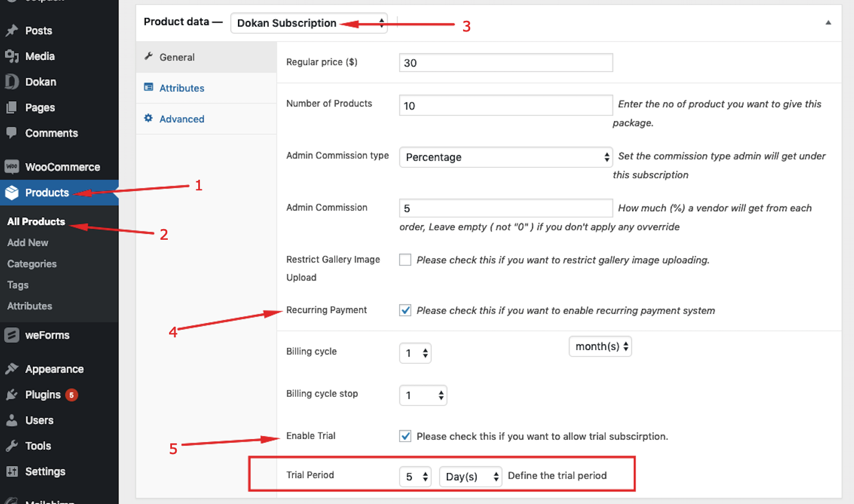Click the Posts pushpin icon
The height and width of the screenshot is (504, 854).
click(12, 30)
